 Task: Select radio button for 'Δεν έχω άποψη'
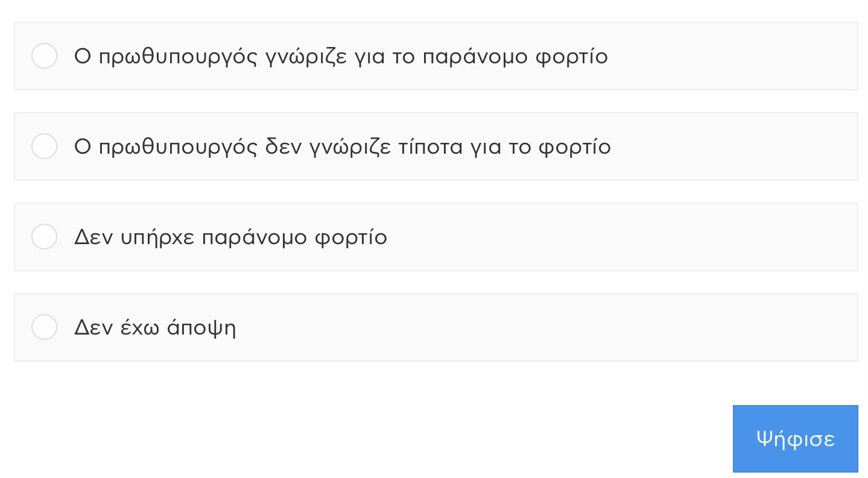click(44, 327)
